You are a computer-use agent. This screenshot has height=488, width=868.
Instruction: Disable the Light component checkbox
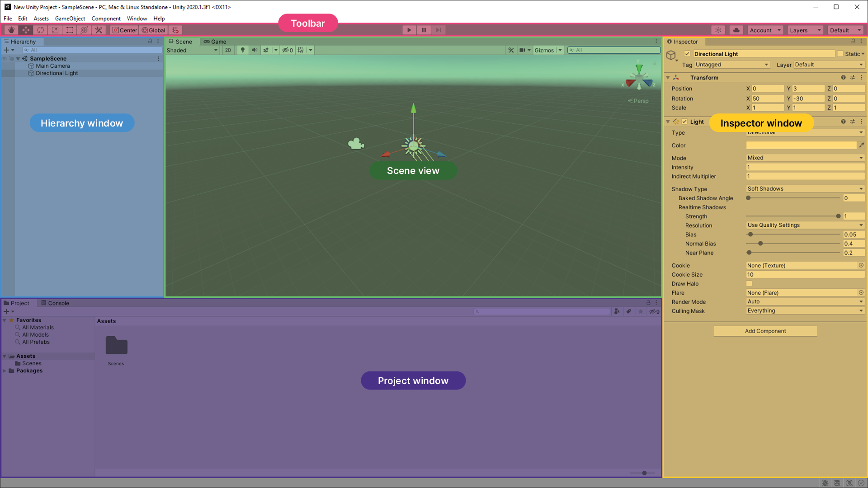coord(684,122)
